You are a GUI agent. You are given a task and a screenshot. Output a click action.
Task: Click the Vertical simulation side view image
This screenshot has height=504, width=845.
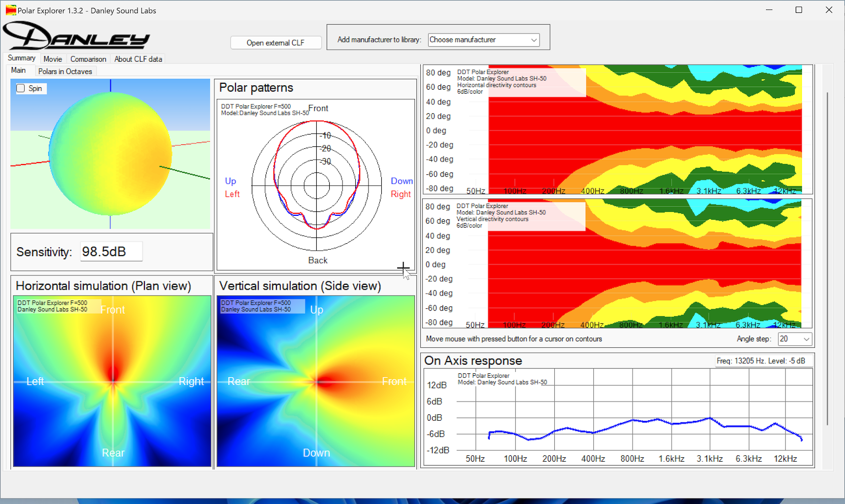[316, 381]
